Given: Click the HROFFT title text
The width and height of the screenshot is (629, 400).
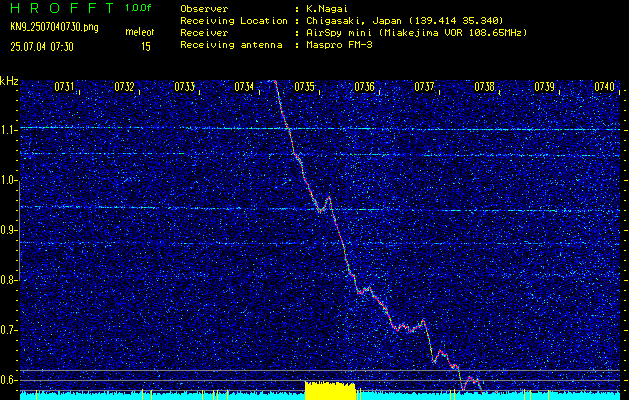Looking at the screenshot, I should point(63,8).
